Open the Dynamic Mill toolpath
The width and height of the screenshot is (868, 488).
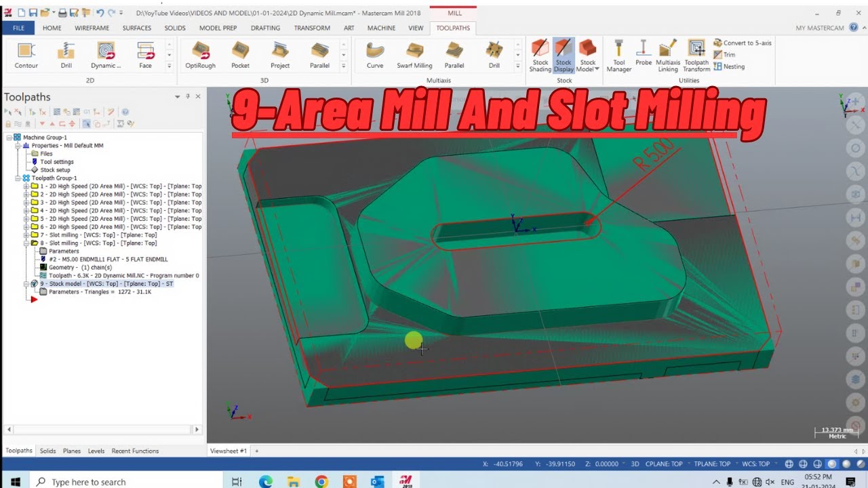point(106,55)
